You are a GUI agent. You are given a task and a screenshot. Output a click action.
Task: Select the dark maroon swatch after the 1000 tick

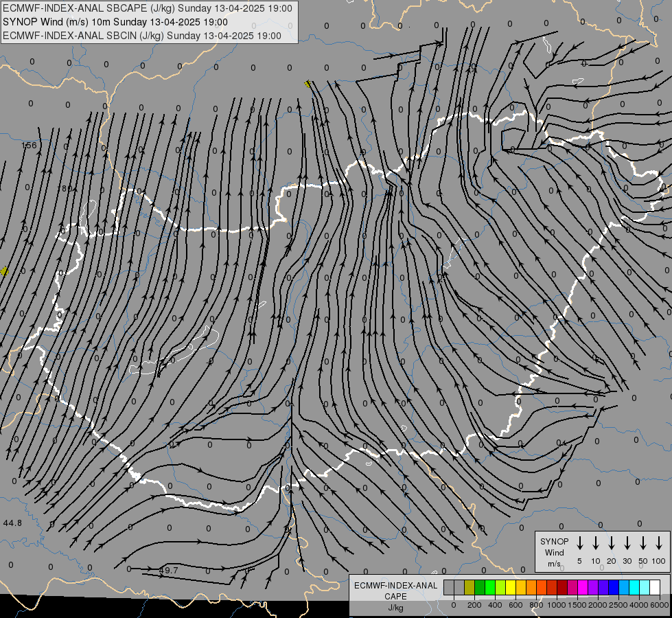pos(562,587)
